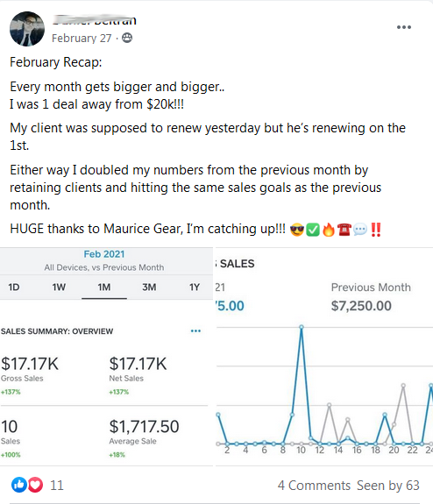Viewport: 433px width, 504px height.
Task: Open the Sales Summary three-dot options
Action: [195, 330]
